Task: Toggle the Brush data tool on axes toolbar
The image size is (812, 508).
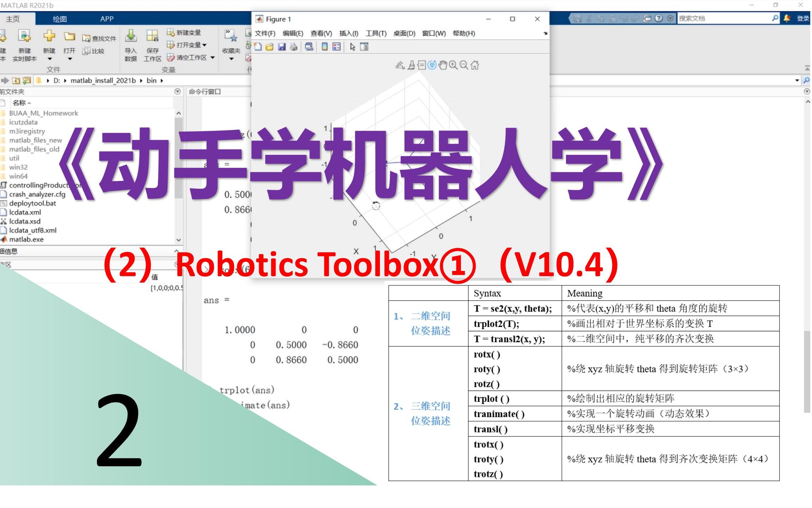Action: [411, 65]
